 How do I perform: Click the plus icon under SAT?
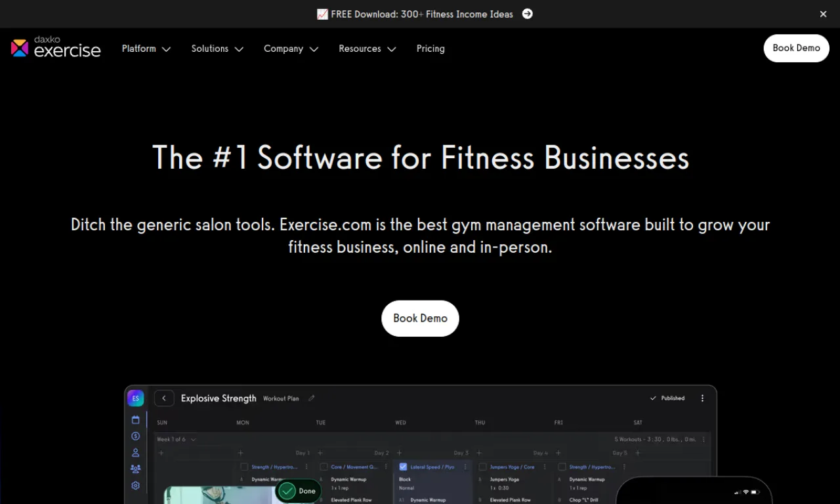pyautogui.click(x=637, y=453)
